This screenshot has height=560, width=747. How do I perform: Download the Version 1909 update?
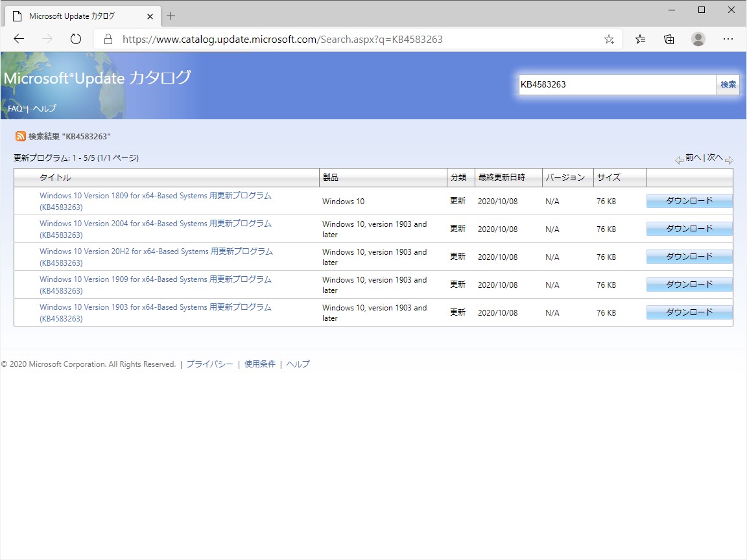[x=689, y=285]
